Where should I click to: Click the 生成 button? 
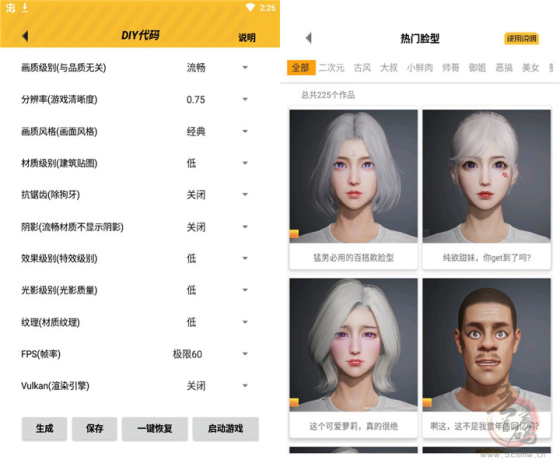pyautogui.click(x=44, y=428)
